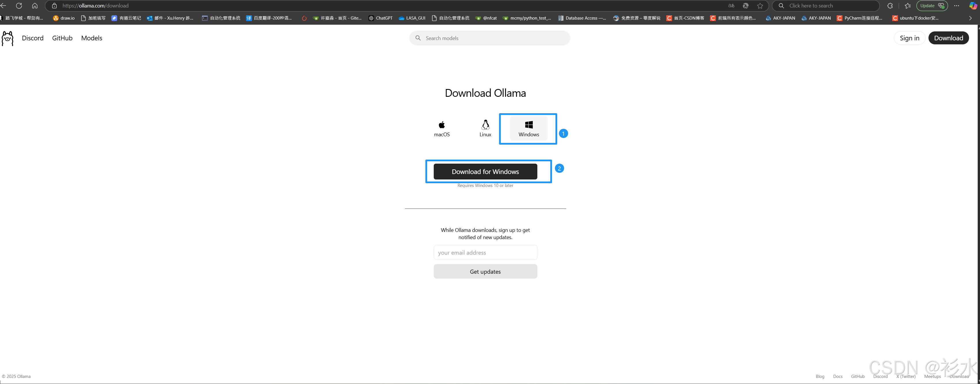The image size is (980, 384).
Task: Open the 免费资源 – 零度解说 bookmark
Action: (x=636, y=18)
